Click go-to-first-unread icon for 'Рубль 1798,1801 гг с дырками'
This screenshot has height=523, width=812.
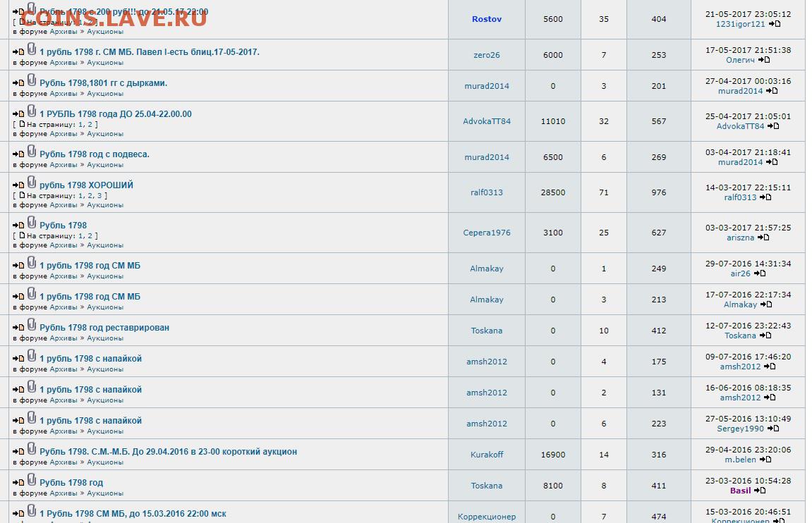point(18,83)
